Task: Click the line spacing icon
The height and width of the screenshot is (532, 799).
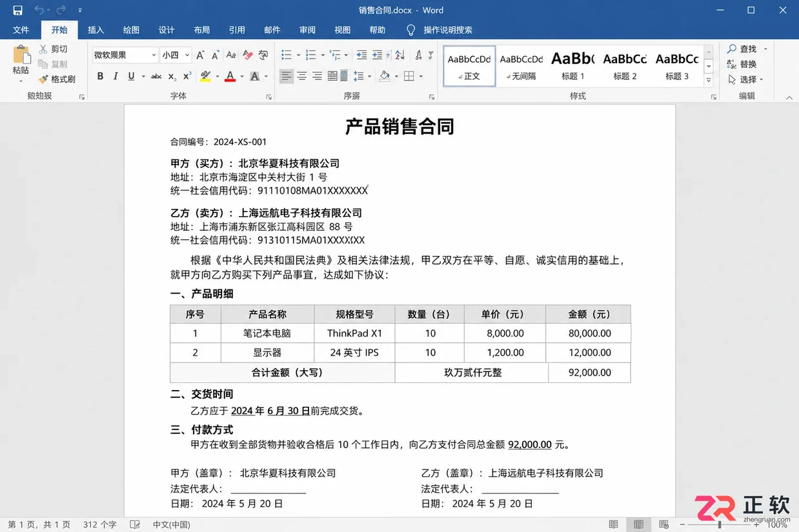Action: tap(359, 76)
